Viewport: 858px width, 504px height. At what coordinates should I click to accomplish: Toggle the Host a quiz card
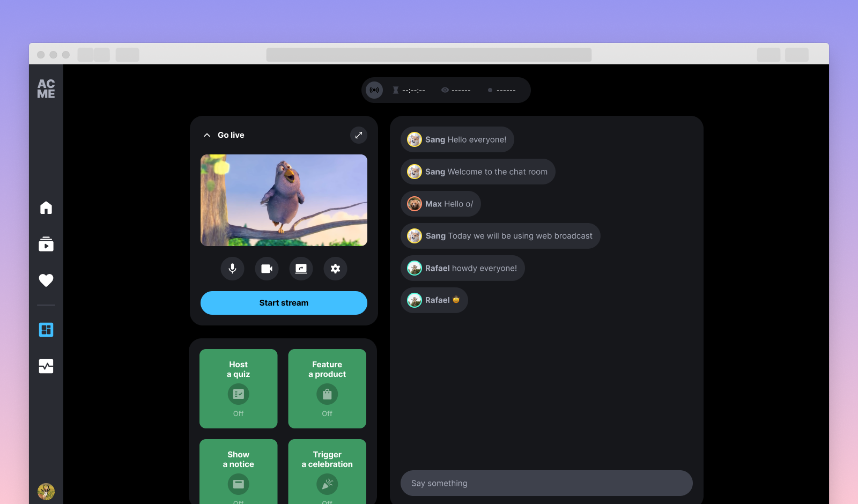coord(238,389)
